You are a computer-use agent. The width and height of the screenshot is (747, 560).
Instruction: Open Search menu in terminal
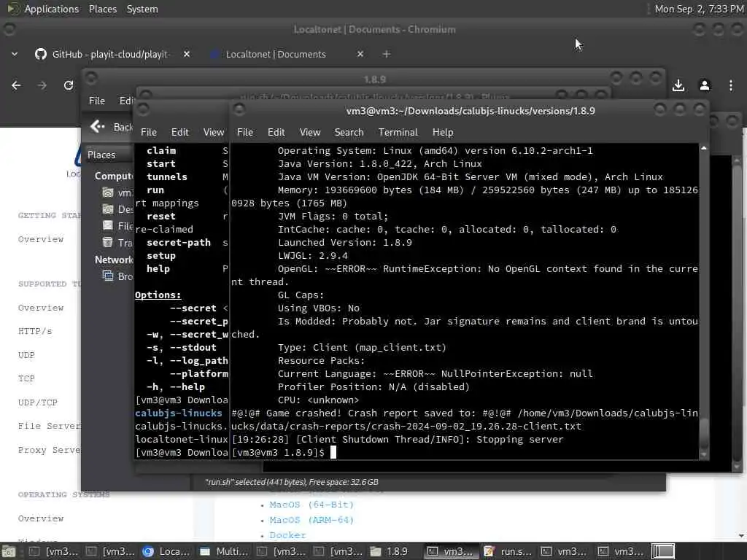[349, 133]
